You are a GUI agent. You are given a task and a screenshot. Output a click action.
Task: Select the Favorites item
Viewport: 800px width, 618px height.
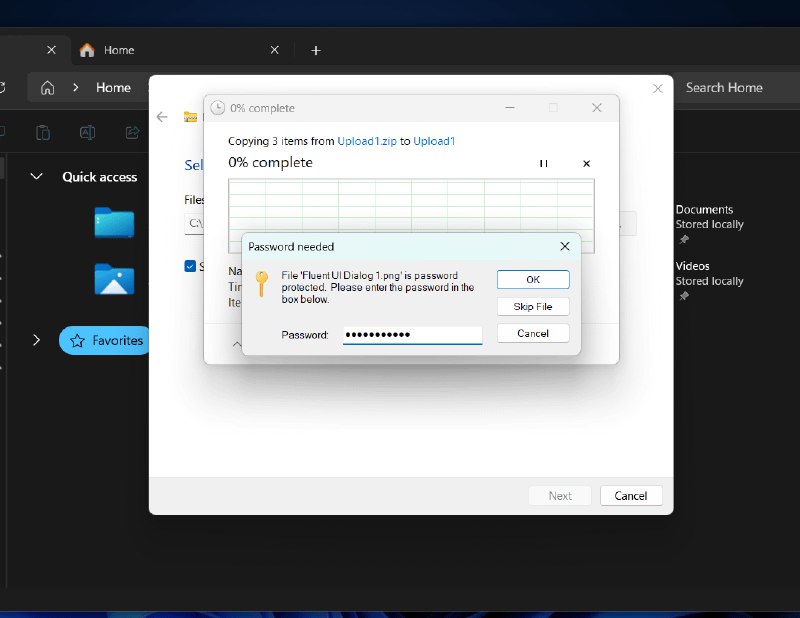pyautogui.click(x=105, y=340)
